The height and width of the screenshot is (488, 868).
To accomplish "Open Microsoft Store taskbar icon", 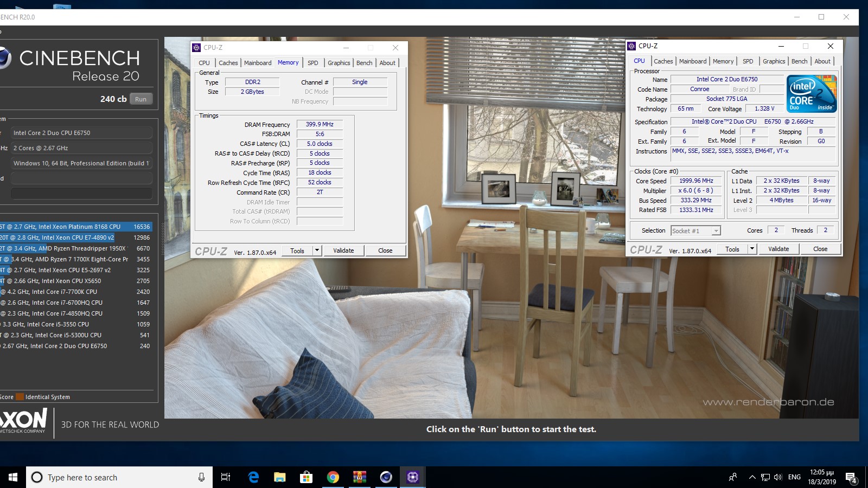I will [x=306, y=477].
